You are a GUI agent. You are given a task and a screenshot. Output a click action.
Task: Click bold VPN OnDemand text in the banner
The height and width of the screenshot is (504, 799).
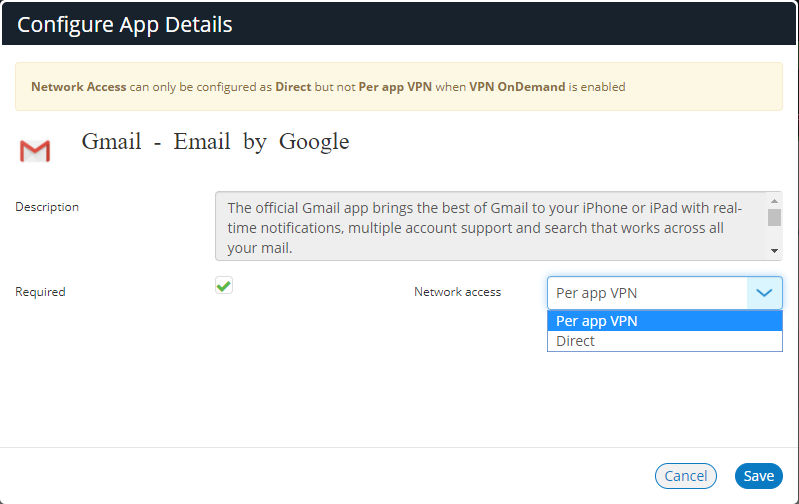click(x=517, y=87)
